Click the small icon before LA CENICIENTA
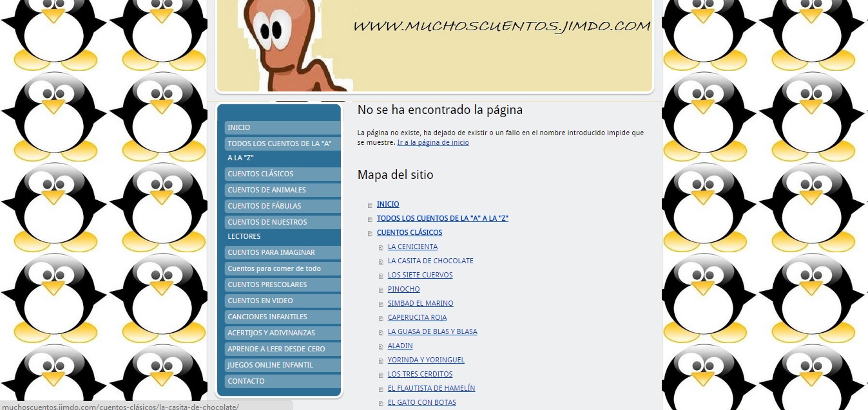This screenshot has height=410, width=868. (x=381, y=248)
